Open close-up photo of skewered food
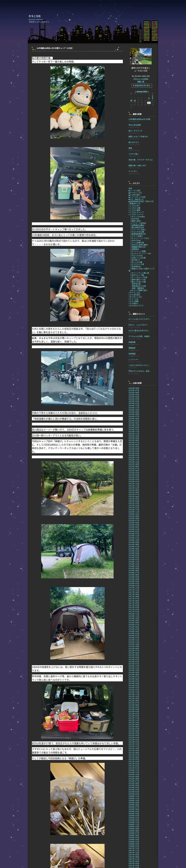Screen dimensions: 186x868 click(x=77, y=799)
